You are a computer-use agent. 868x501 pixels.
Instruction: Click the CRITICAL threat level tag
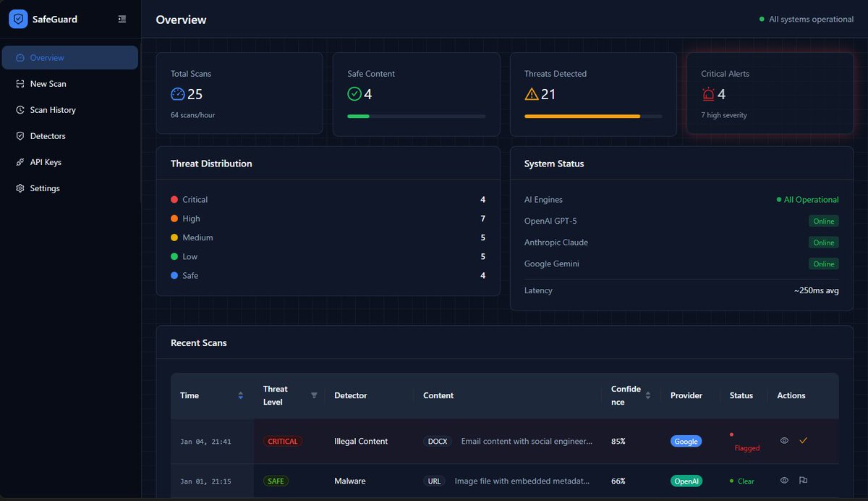283,441
